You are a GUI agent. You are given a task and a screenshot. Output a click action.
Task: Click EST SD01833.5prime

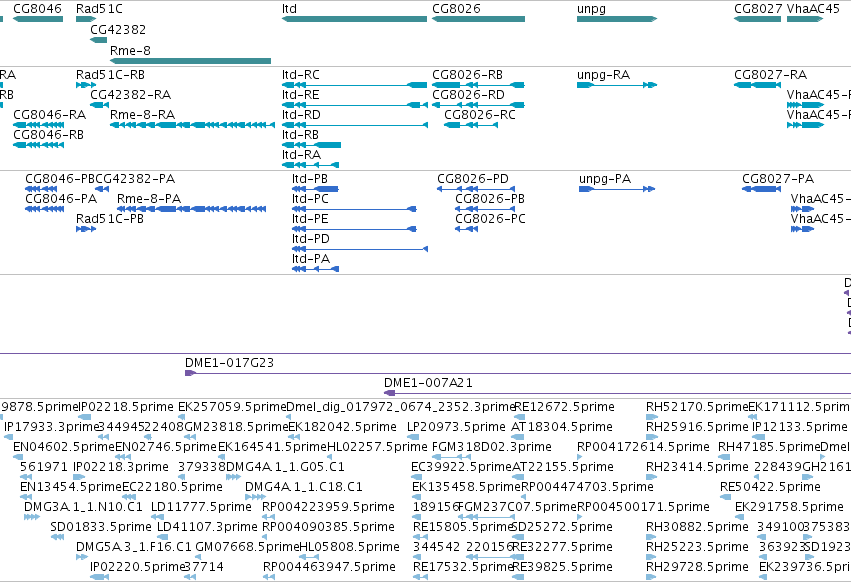[x=101, y=527]
